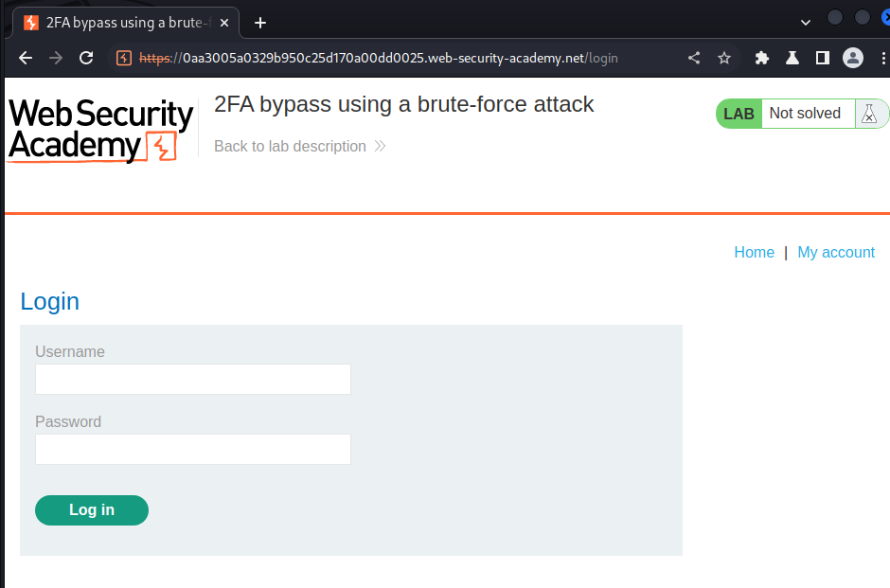This screenshot has width=890, height=588.
Task: Follow the Back to lab description link
Action: click(290, 147)
